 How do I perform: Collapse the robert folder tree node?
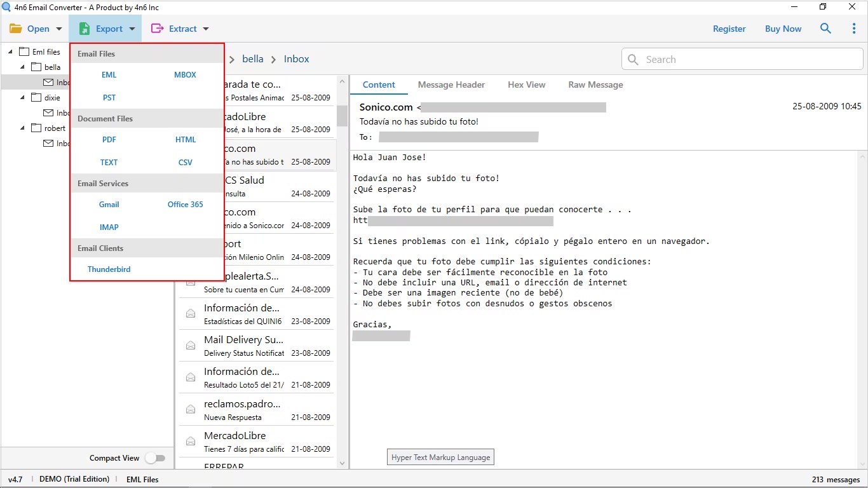pyautogui.click(x=23, y=128)
